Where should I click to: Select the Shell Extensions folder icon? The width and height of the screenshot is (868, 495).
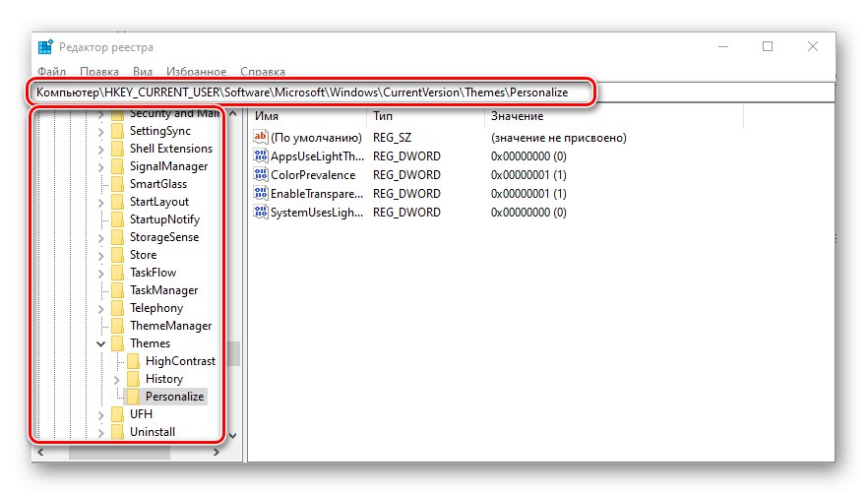pyautogui.click(x=117, y=149)
